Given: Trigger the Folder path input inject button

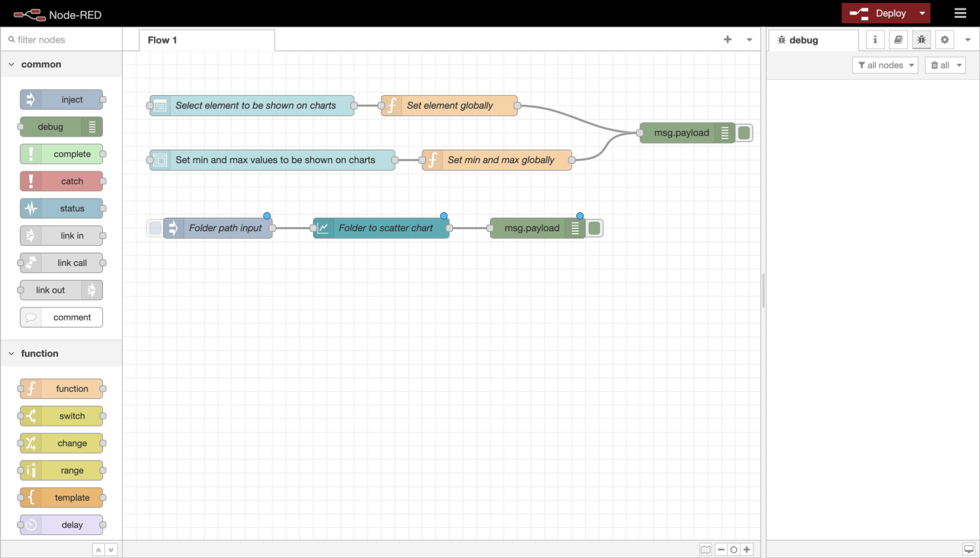Looking at the screenshot, I should pos(155,228).
